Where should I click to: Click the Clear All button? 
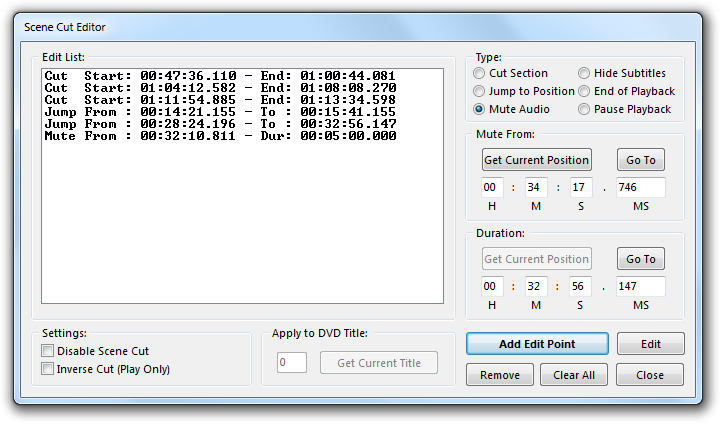pyautogui.click(x=574, y=375)
